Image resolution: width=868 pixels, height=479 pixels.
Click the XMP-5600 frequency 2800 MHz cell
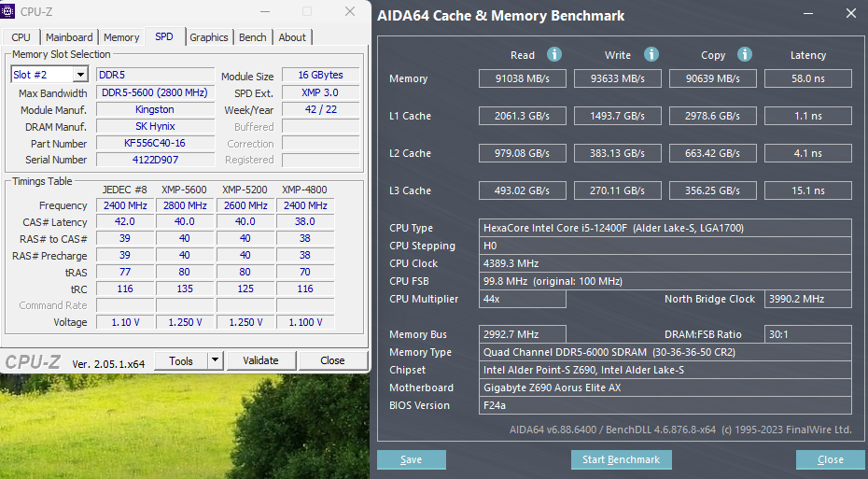pos(185,205)
